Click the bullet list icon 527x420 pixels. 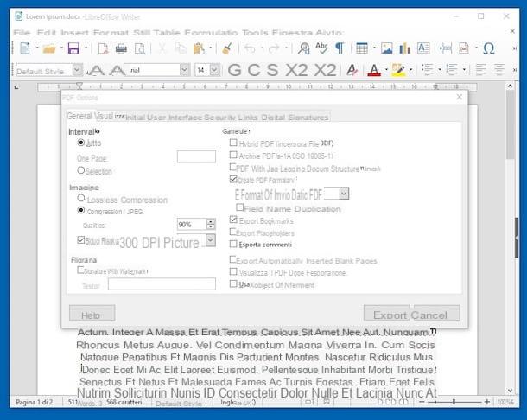point(428,70)
